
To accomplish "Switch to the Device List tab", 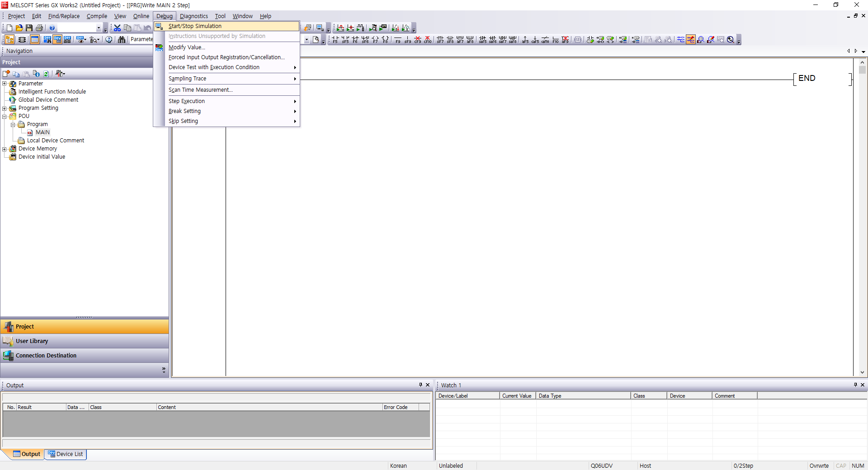I will [66, 454].
